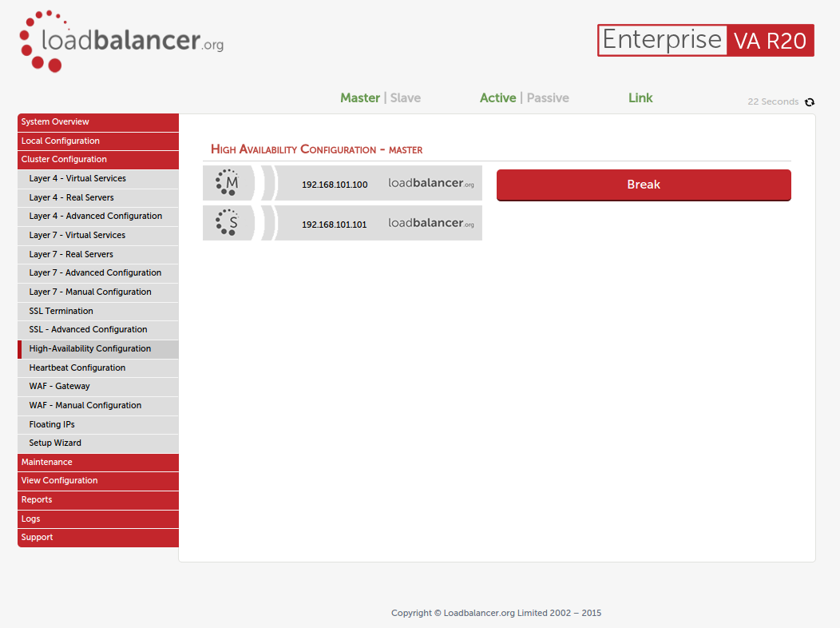Select slave IP address 192.168.101.101
The height and width of the screenshot is (628, 840).
(335, 225)
